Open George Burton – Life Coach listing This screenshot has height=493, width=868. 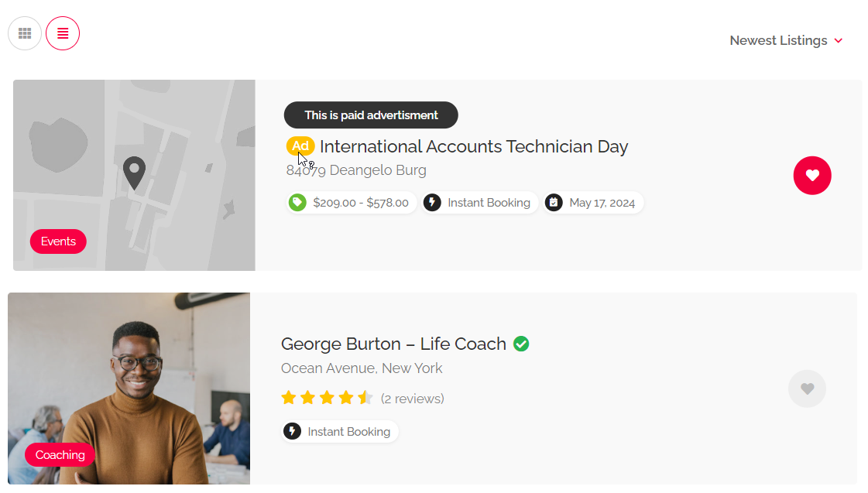click(x=393, y=344)
